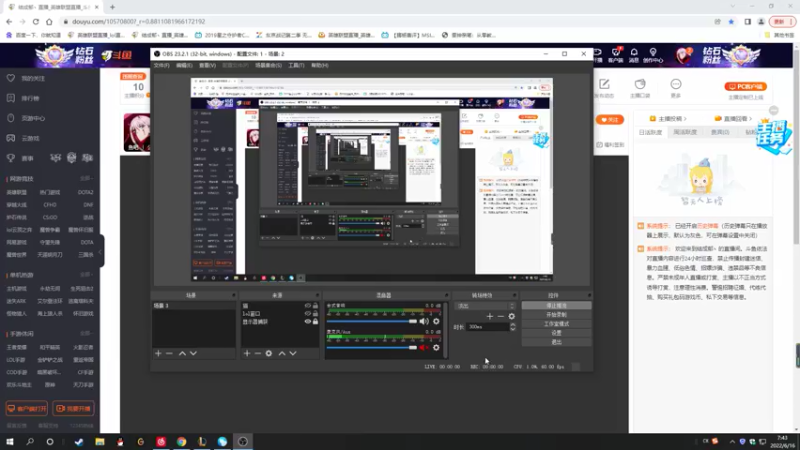
Task: Toggle visibility eye of the first source row
Action: (308, 306)
